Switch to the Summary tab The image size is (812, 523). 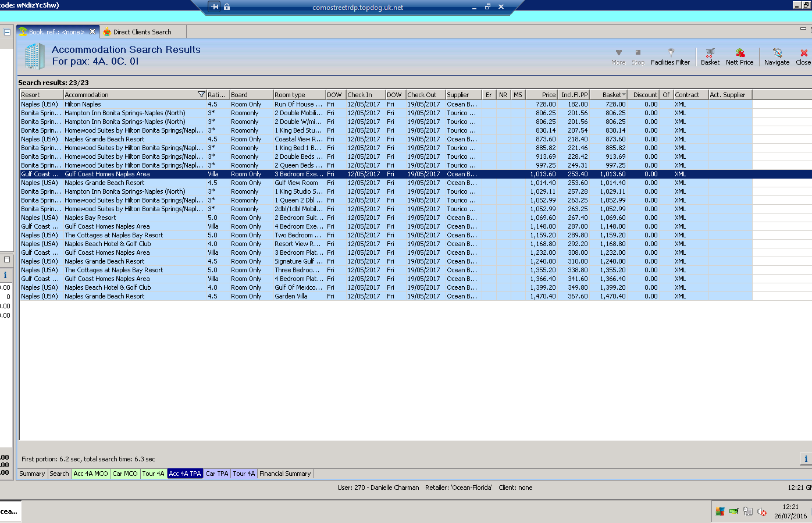pos(32,474)
